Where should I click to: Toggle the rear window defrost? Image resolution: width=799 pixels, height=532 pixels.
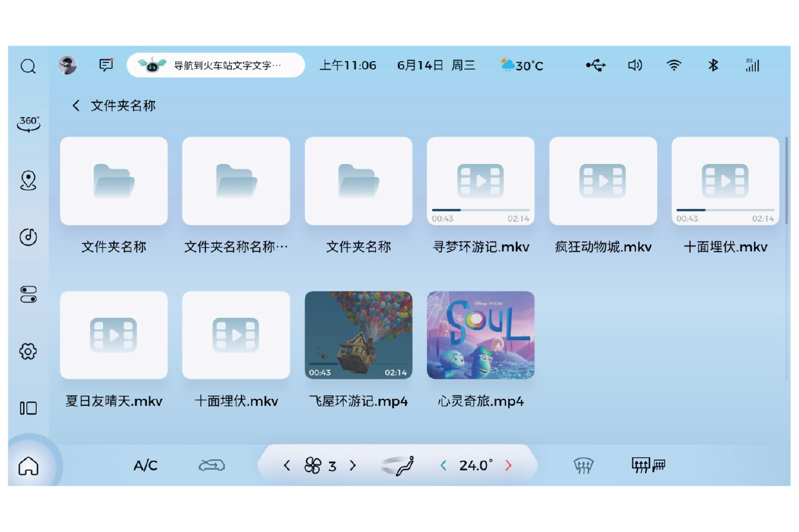pos(648,466)
